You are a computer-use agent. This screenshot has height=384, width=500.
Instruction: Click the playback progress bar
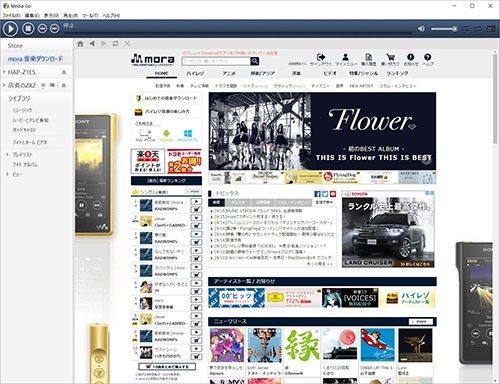(x=237, y=32)
